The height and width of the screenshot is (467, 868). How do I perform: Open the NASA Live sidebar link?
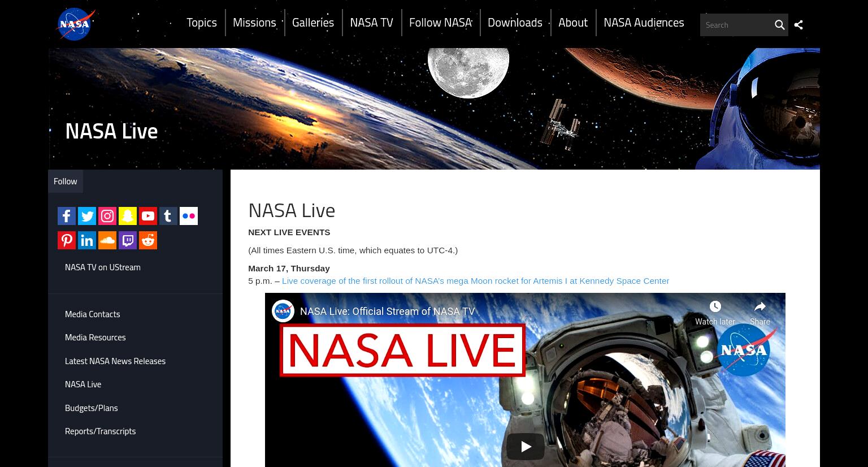[x=83, y=384]
